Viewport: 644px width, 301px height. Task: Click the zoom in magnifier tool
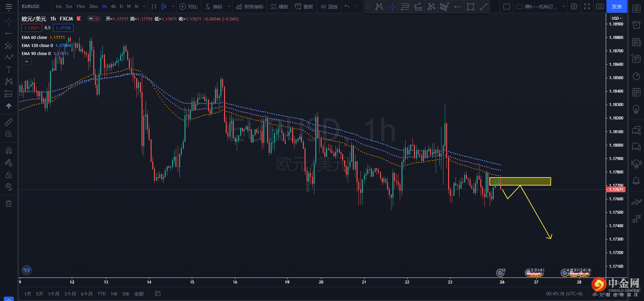pyautogui.click(x=9, y=134)
